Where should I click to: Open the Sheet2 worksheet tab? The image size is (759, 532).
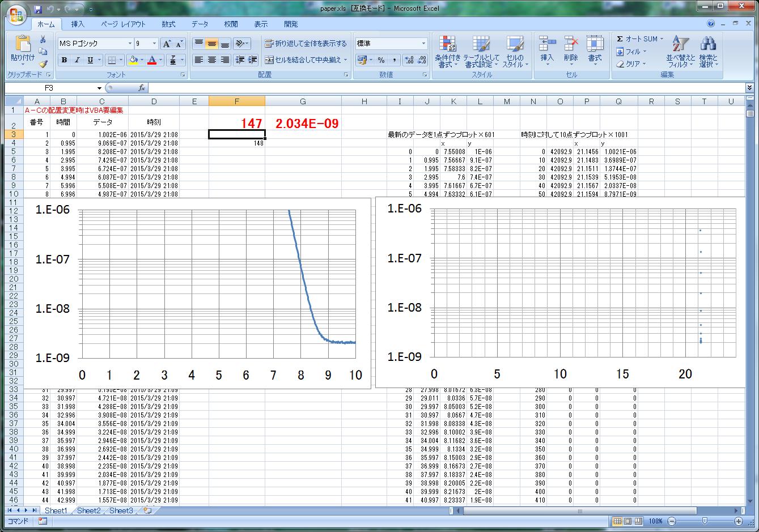coord(88,510)
